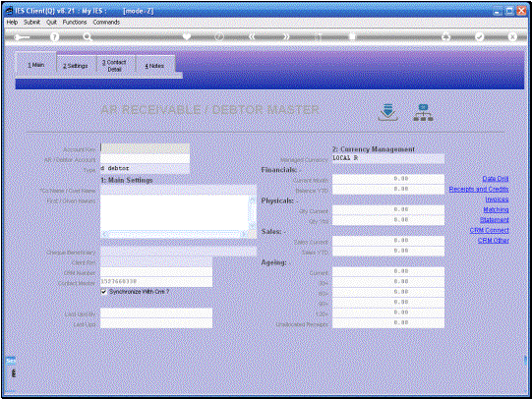Go back with the double left arrow
Viewport: 532px width, 399px height.
click(252, 36)
